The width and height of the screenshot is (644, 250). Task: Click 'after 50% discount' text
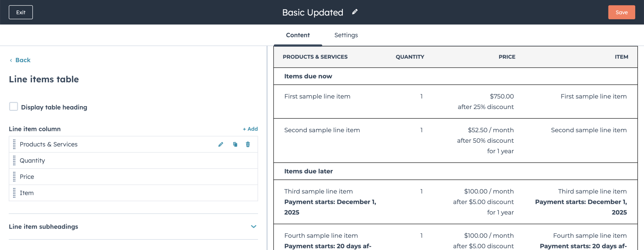click(x=485, y=141)
